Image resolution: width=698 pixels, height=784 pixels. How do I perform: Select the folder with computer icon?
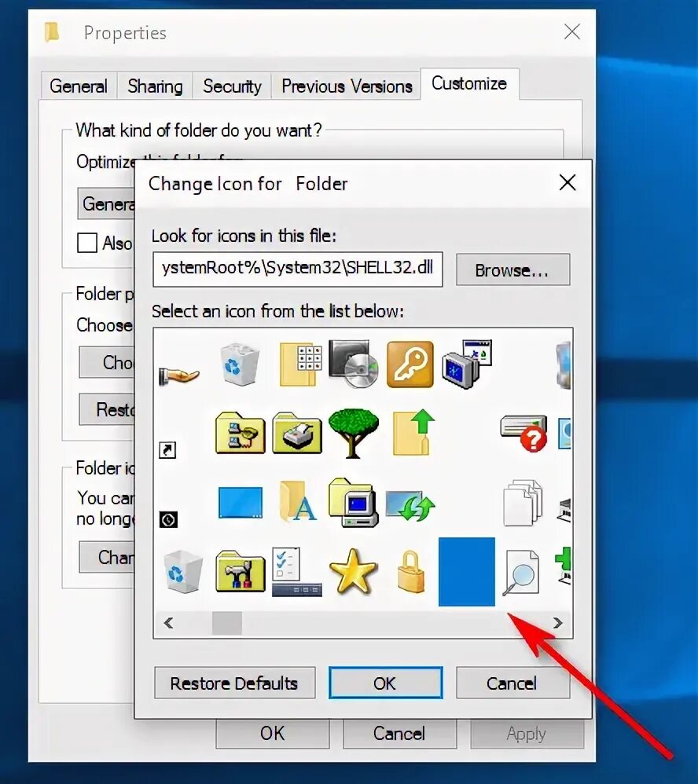tap(353, 502)
